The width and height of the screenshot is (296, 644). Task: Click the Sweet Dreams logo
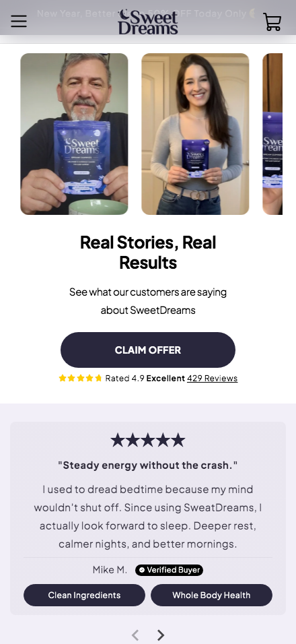148,22
